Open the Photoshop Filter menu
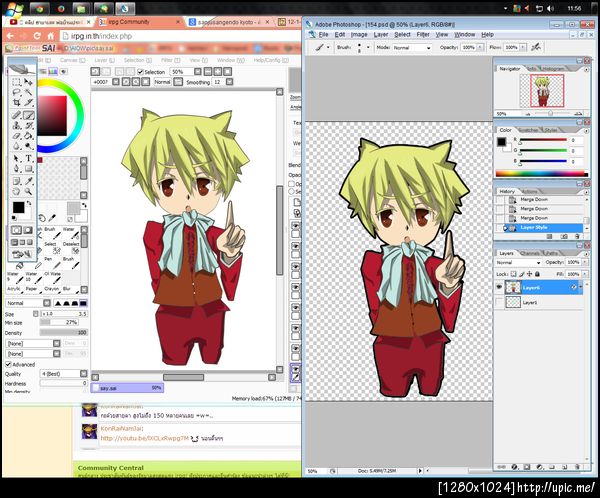Viewport: 600px width, 498px height. tap(423, 35)
